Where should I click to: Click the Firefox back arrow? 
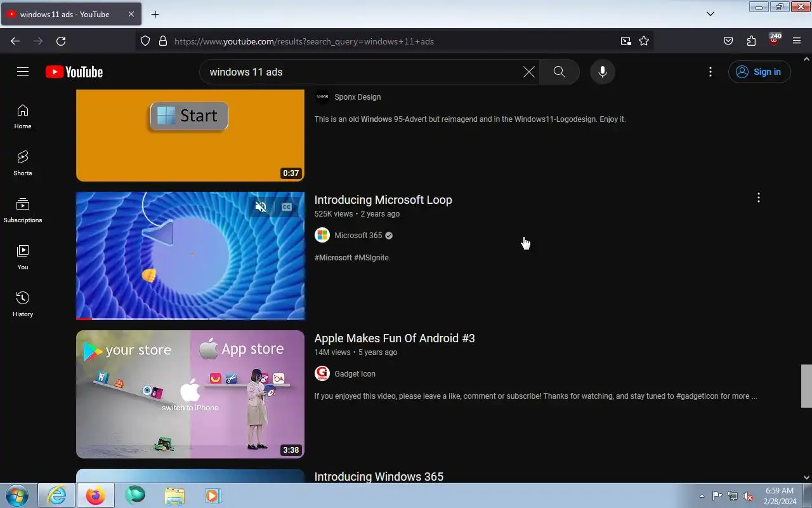point(15,41)
